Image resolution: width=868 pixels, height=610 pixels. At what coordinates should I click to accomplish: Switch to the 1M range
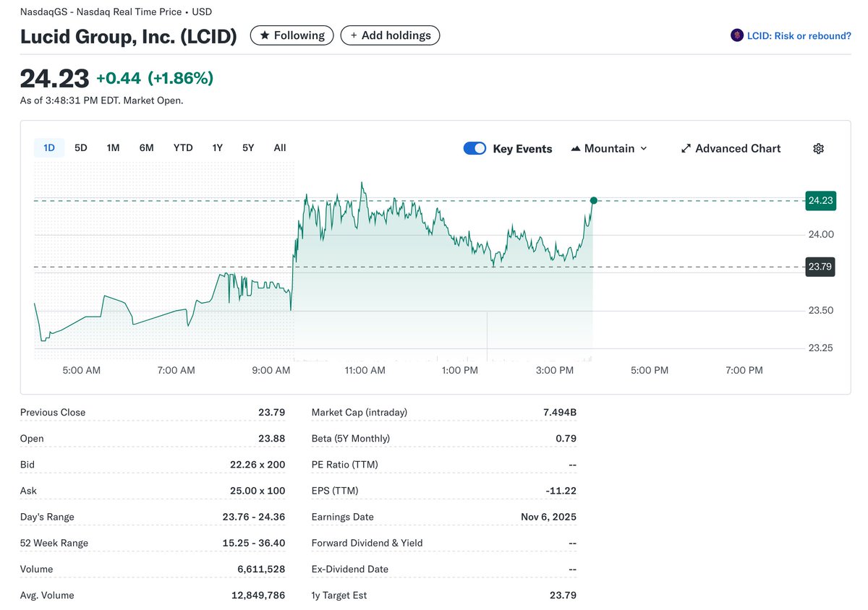point(113,147)
